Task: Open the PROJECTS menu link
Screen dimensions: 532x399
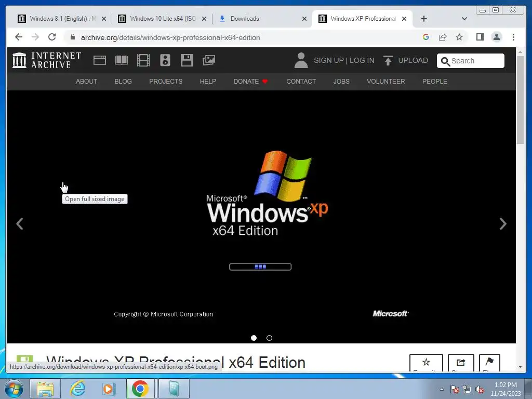Action: [x=166, y=82]
